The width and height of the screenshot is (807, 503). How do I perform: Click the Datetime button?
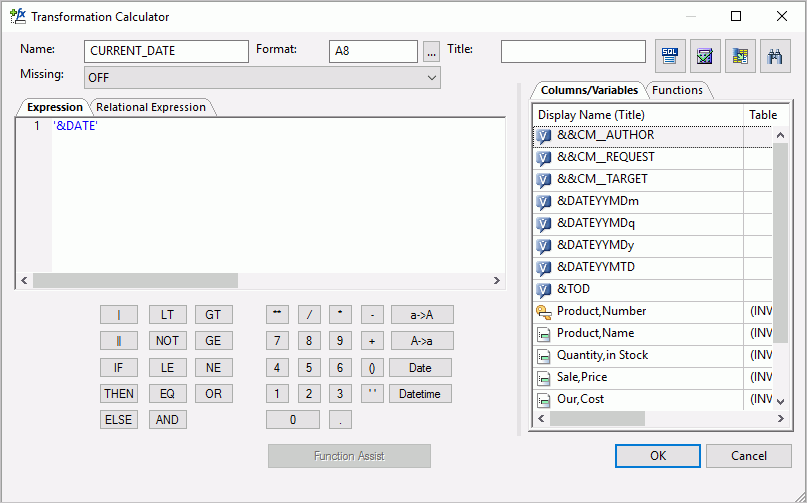(420, 394)
